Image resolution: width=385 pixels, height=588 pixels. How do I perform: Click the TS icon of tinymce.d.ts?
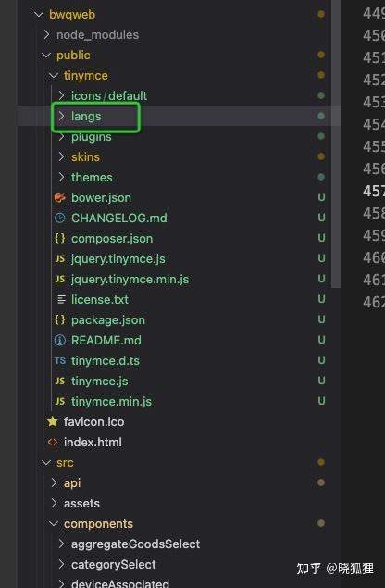(x=60, y=360)
